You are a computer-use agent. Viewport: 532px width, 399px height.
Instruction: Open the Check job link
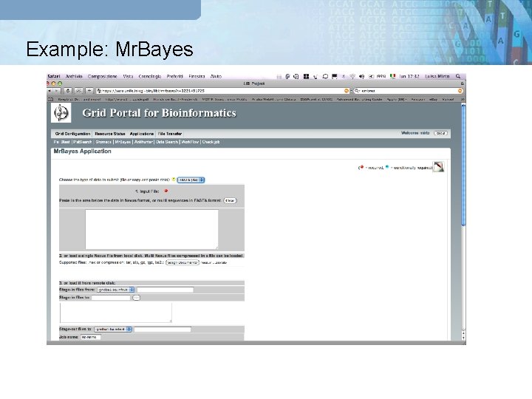pos(211,142)
